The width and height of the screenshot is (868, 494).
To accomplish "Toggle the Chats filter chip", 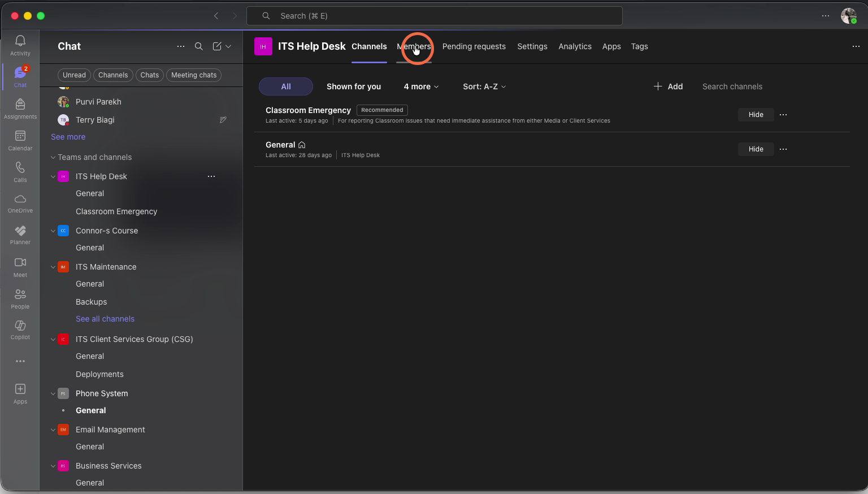I will 150,75.
